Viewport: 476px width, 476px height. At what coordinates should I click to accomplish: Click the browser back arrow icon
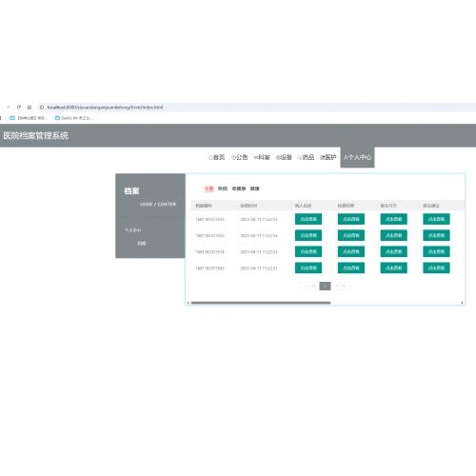[9, 108]
